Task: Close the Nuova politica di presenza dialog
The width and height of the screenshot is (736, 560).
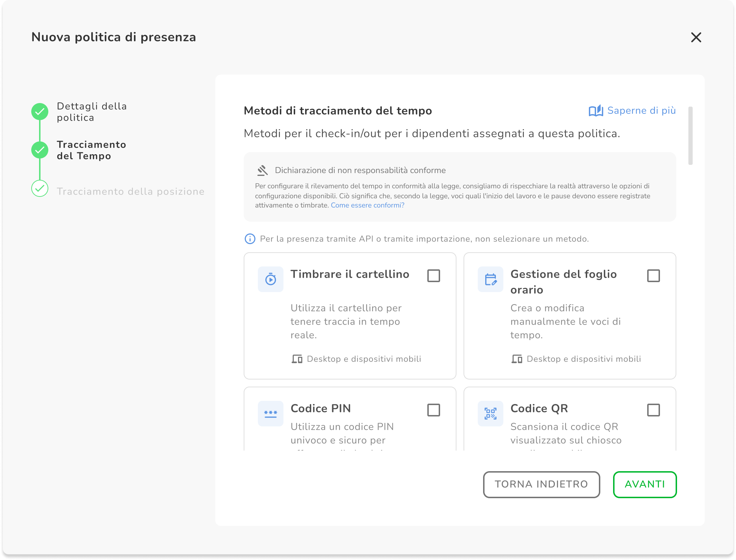Action: 696,37
